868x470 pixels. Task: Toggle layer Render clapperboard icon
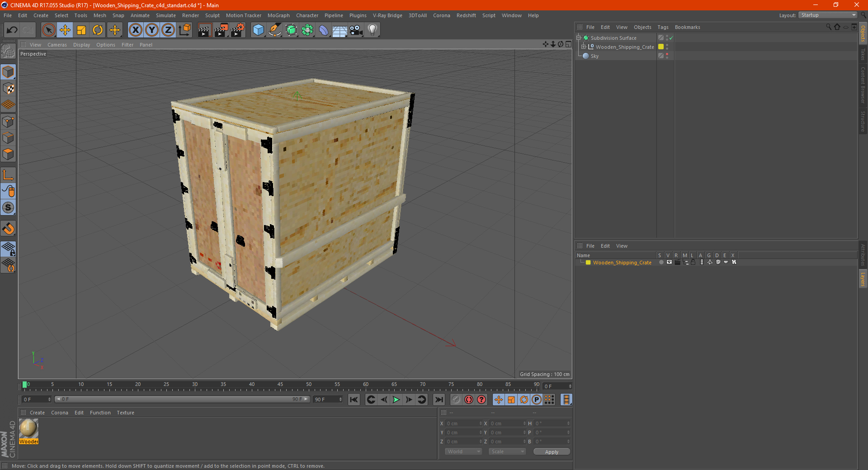point(677,262)
